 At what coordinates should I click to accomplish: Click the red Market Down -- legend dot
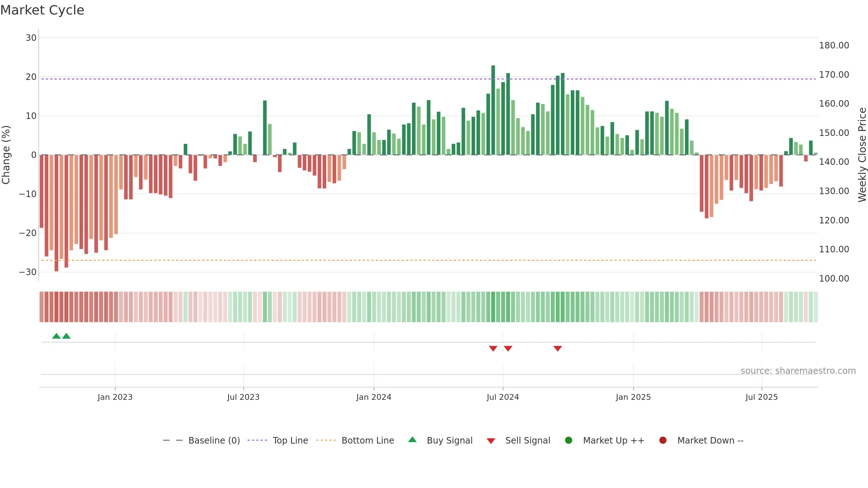pyautogui.click(x=663, y=440)
